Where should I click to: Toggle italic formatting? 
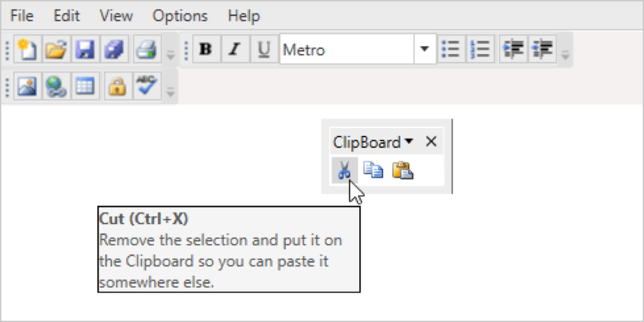coord(234,50)
